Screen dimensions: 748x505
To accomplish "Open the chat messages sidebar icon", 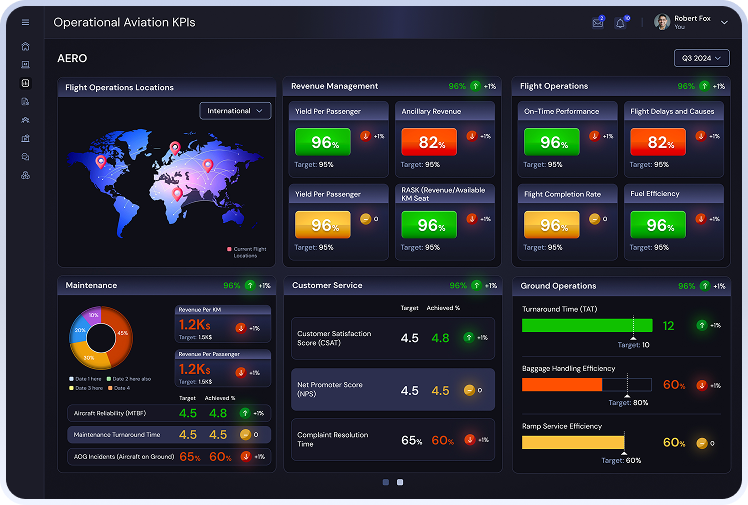I will click(x=25, y=157).
